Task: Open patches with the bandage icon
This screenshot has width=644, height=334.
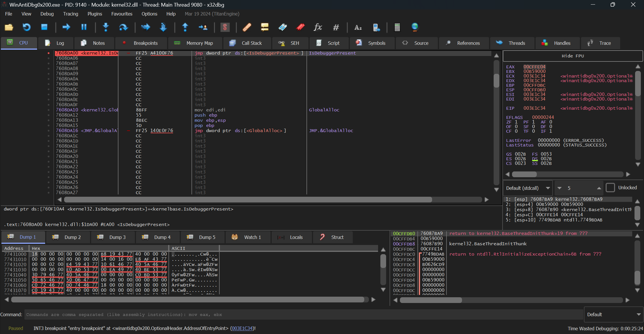Action: (x=247, y=27)
